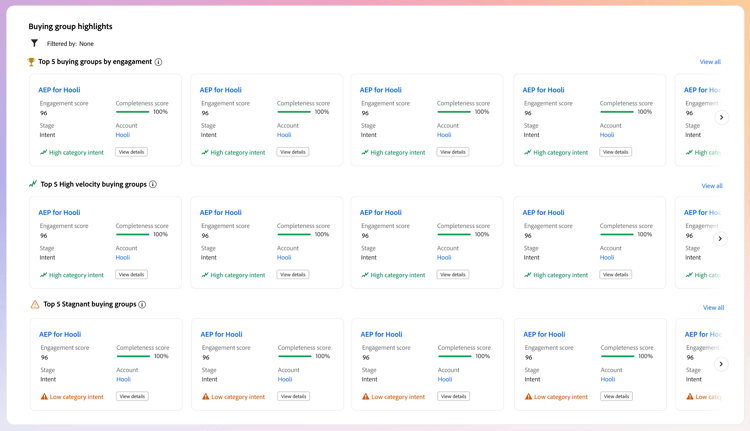Click the High velocity section trend icon

click(x=33, y=184)
